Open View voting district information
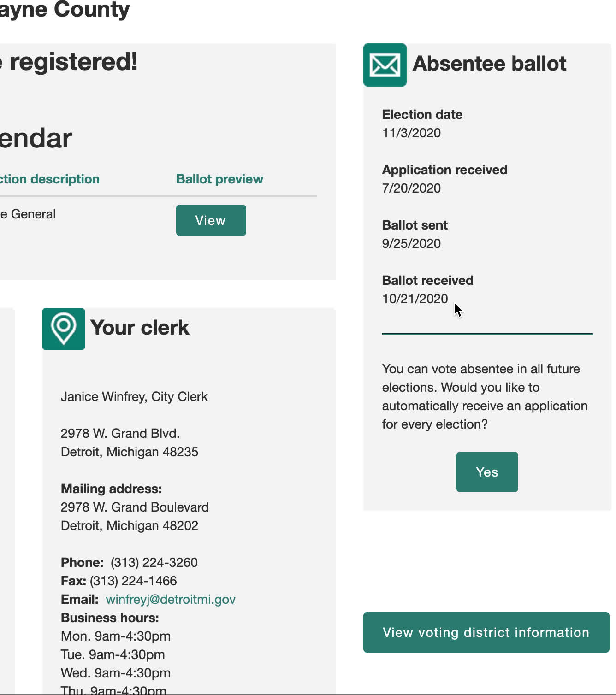The image size is (616, 695). click(x=486, y=632)
